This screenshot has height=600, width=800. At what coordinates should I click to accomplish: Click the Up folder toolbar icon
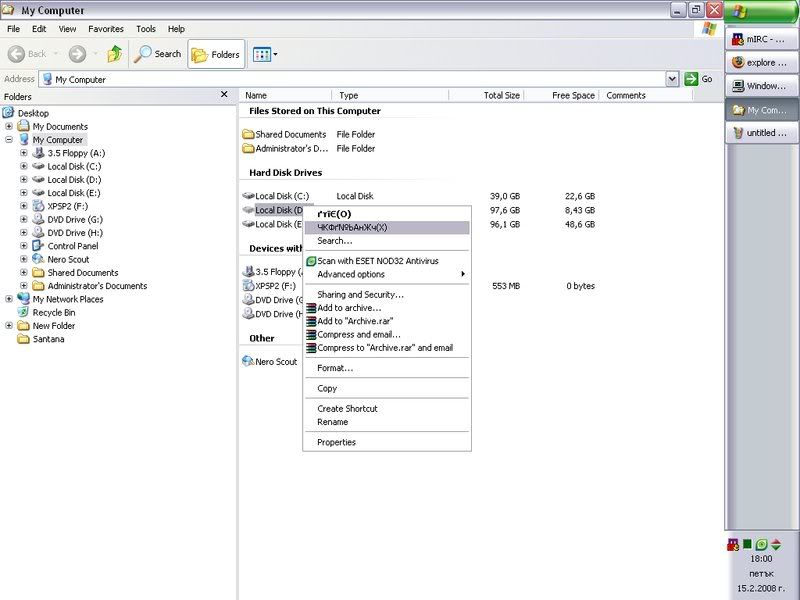click(x=115, y=54)
